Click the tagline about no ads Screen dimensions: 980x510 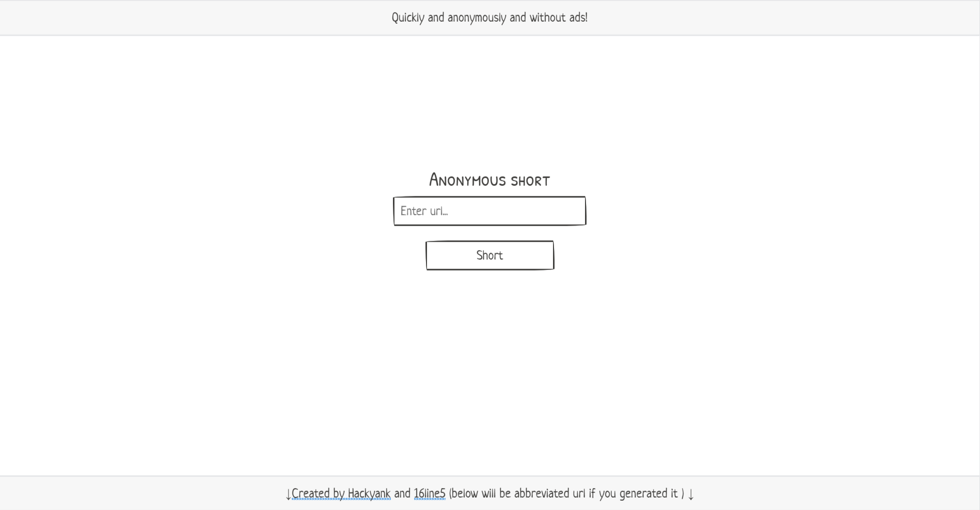[489, 17]
